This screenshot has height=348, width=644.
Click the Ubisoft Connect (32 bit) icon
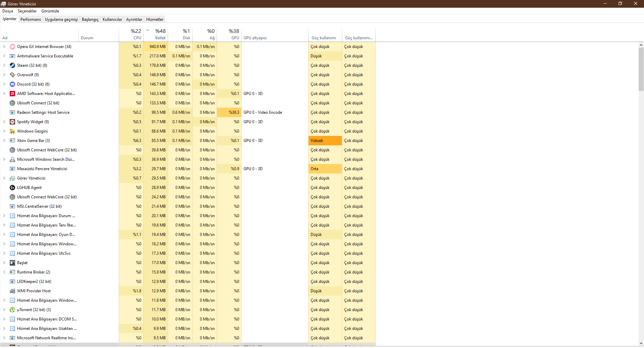(12, 103)
